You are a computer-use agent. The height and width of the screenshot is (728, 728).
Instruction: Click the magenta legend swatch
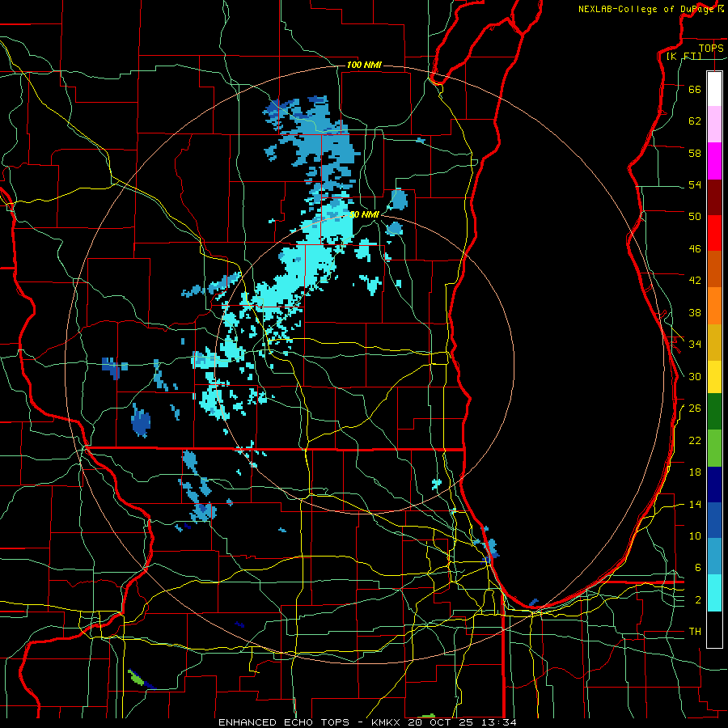tap(714, 161)
